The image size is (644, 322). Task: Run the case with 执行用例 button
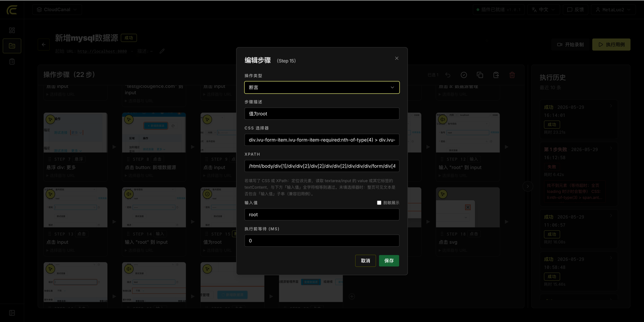pyautogui.click(x=611, y=45)
